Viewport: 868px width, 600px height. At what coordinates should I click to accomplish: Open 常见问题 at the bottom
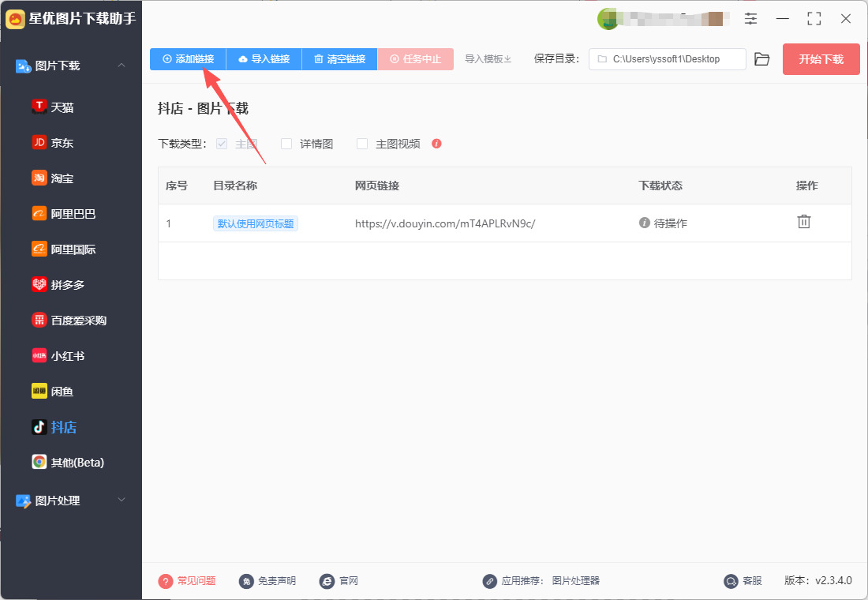(196, 580)
